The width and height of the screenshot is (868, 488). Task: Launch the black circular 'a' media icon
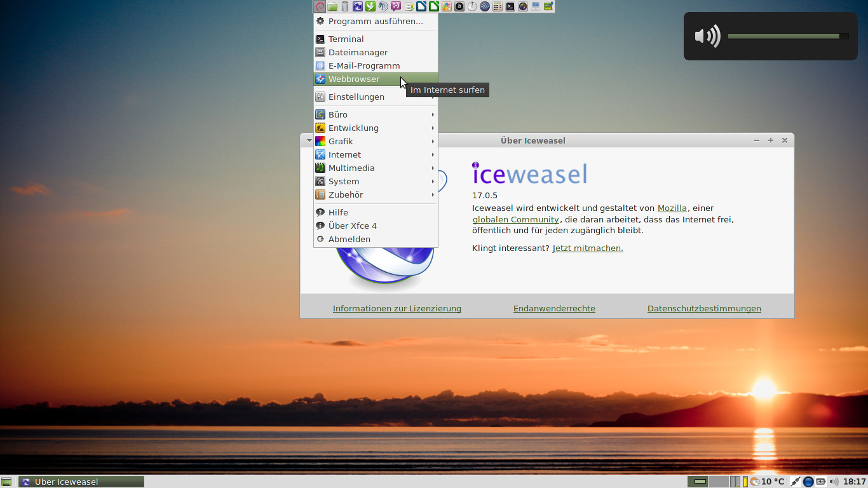coord(459,6)
